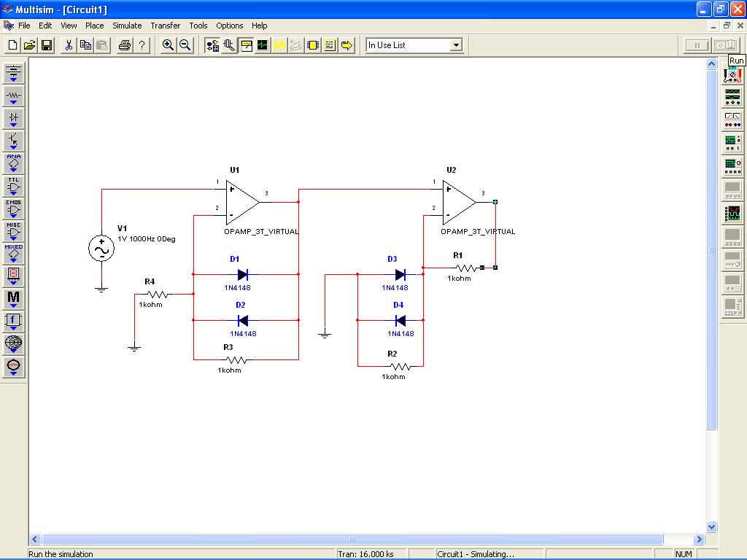
Task: Toggle the instruments toolbar button
Action: pyautogui.click(x=247, y=45)
